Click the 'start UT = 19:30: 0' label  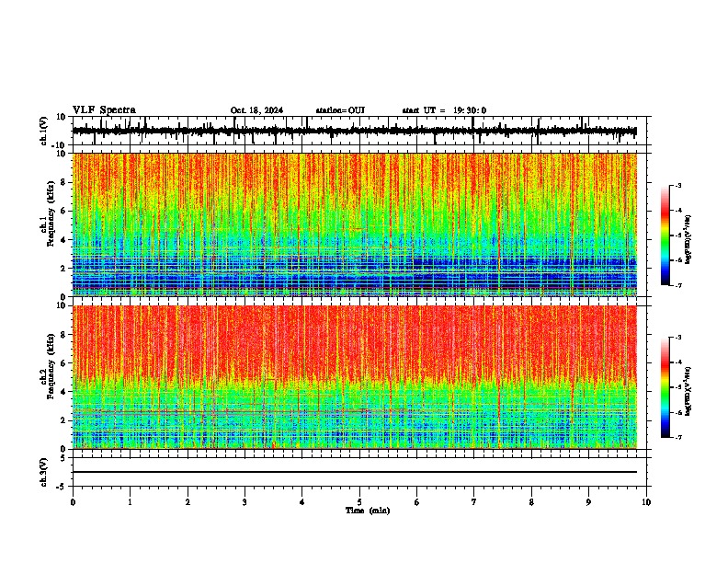[x=444, y=110]
